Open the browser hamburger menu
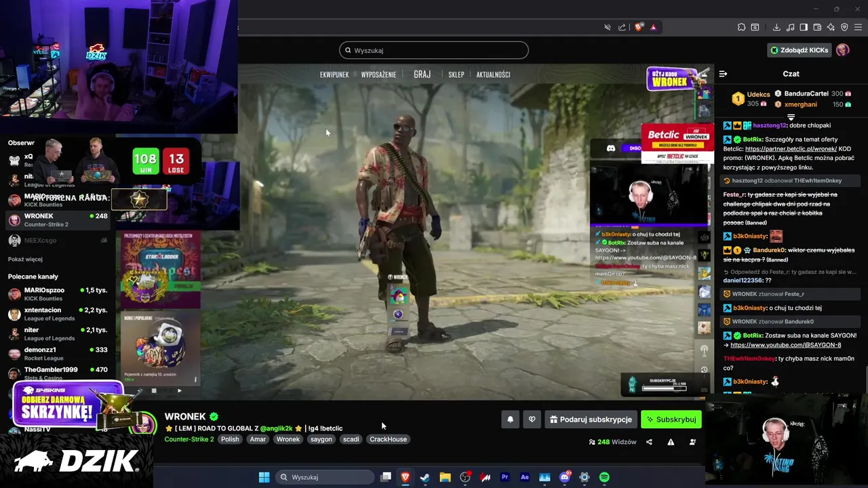868x488 pixels. pos(859,27)
